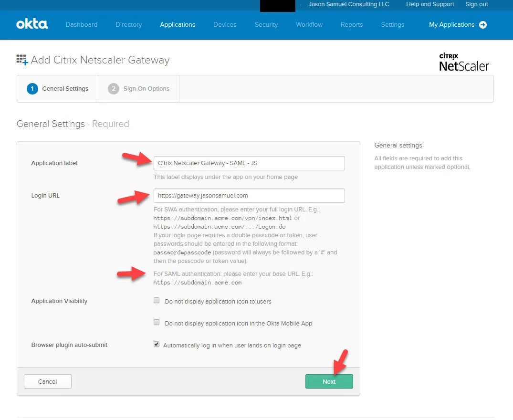Open the Devices menu
Image resolution: width=513 pixels, height=420 pixels.
tap(225, 24)
